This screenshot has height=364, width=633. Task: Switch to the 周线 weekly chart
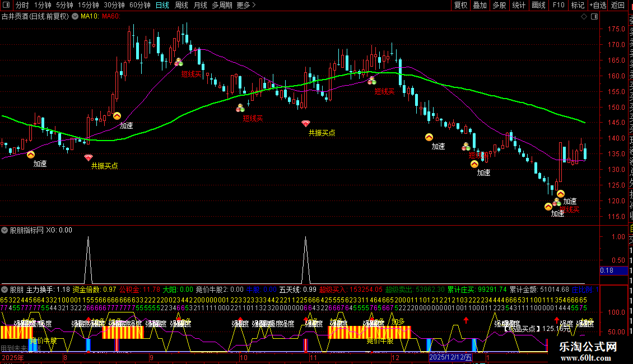(x=181, y=5)
